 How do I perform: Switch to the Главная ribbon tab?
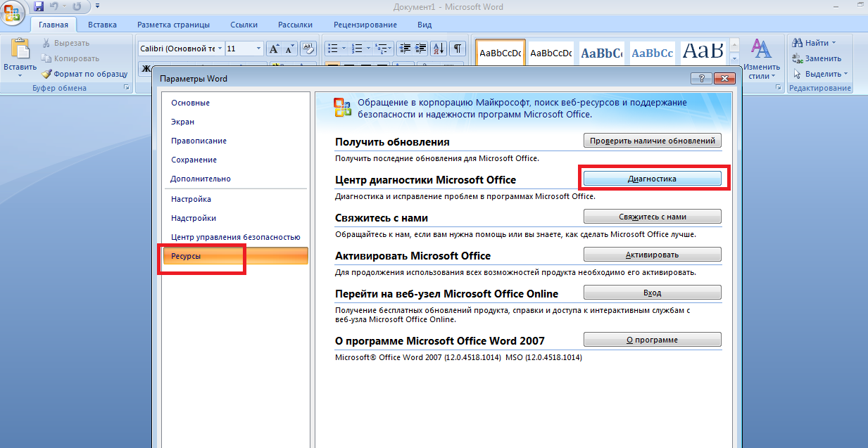point(54,25)
